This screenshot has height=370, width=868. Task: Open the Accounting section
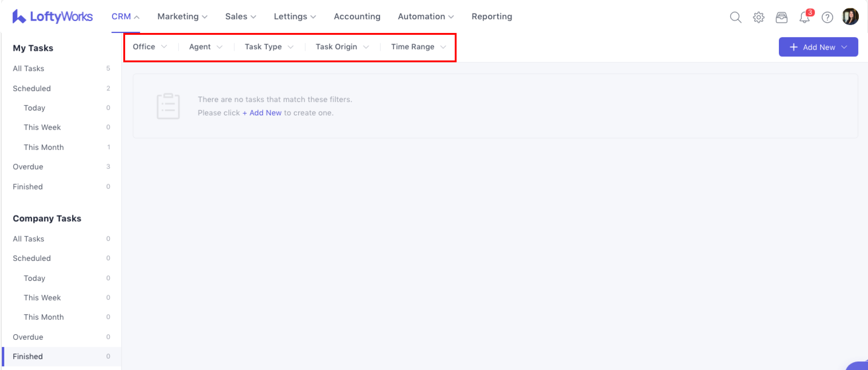pos(357,16)
